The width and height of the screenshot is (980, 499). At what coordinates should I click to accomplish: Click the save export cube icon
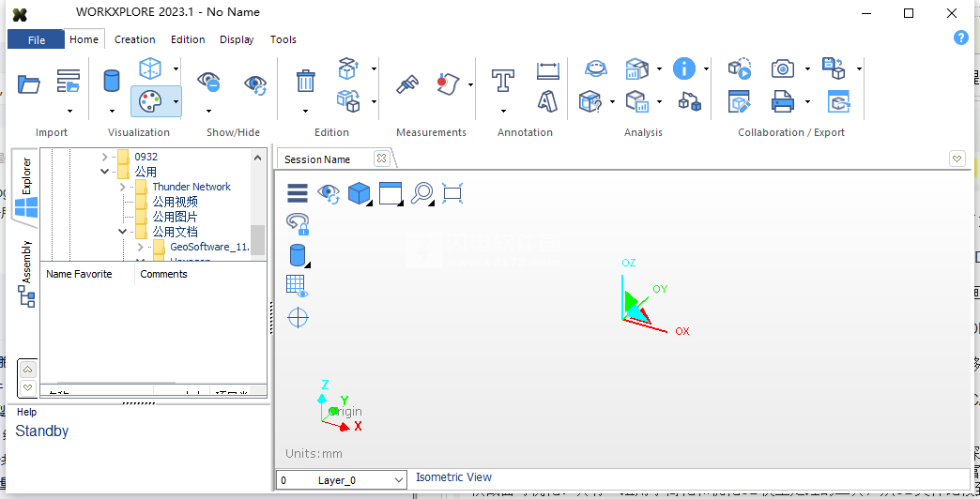[834, 68]
